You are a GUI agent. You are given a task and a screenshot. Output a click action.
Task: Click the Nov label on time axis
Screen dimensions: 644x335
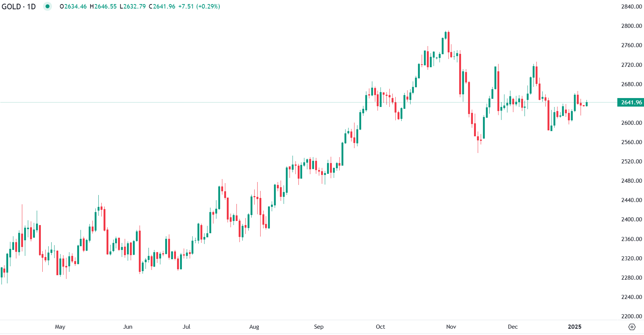pyautogui.click(x=451, y=327)
